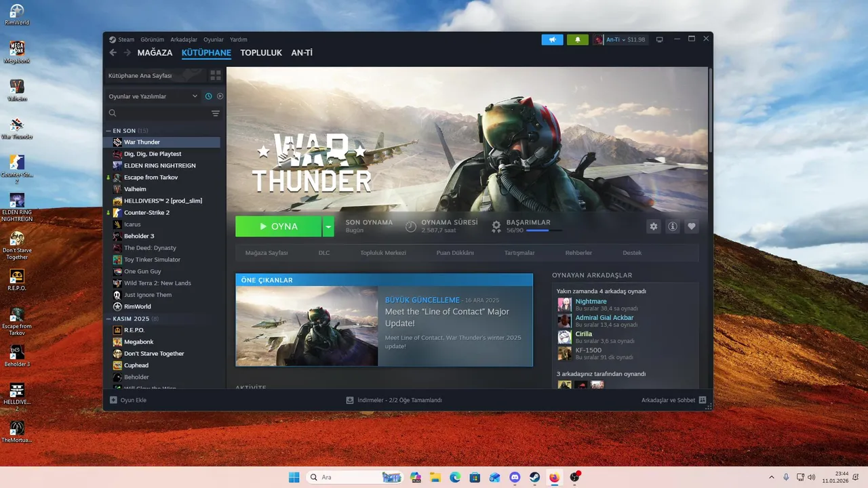Open the AN-Tİ profile tab
Screen dimensions: 868x488
pos(302,53)
